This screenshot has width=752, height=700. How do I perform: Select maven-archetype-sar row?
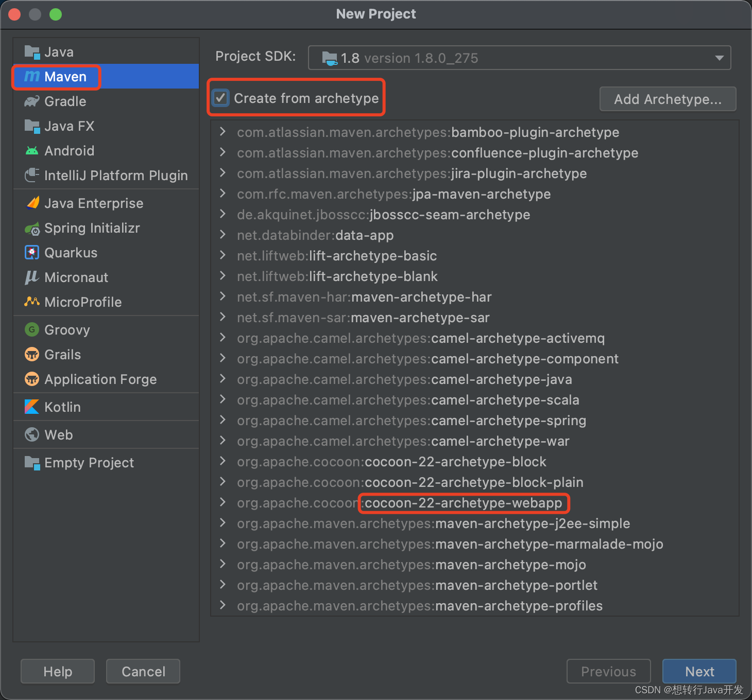click(475, 318)
